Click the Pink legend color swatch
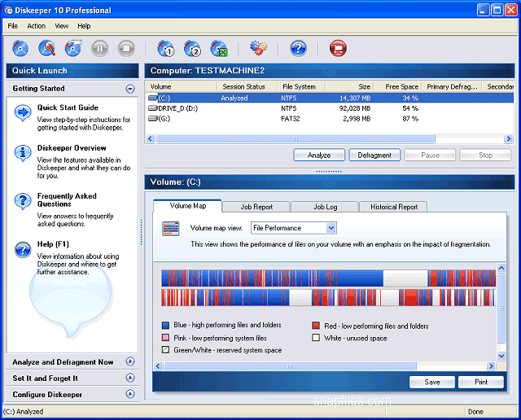 point(165,338)
